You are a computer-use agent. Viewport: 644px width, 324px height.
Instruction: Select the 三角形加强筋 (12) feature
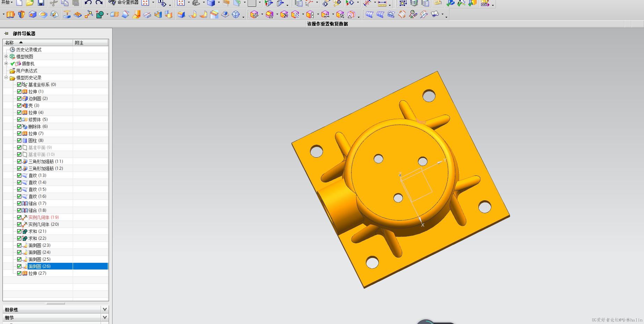(46, 168)
